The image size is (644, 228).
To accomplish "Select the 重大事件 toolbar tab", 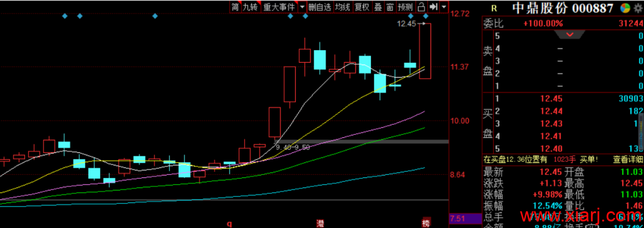I will 279,7.
